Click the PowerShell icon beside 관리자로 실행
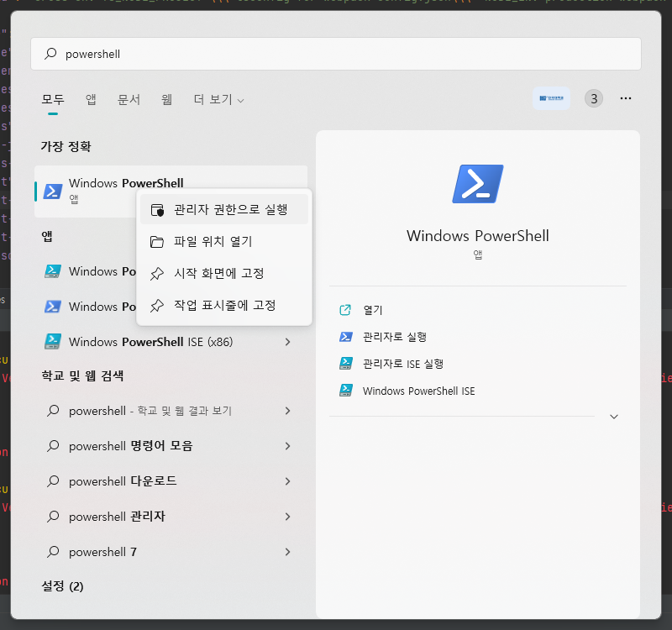This screenshot has height=630, width=672. tap(345, 337)
